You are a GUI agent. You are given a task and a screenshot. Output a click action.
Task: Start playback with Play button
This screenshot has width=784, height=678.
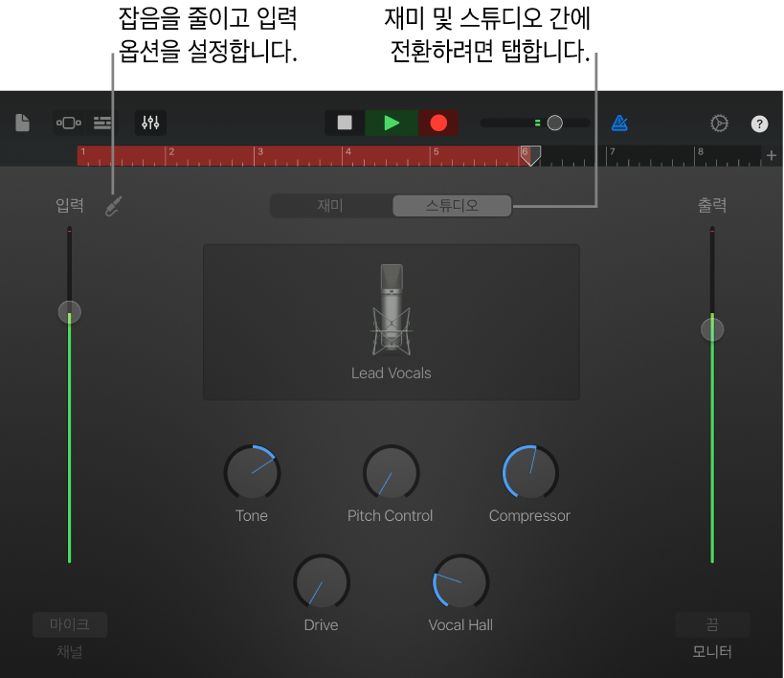click(392, 123)
